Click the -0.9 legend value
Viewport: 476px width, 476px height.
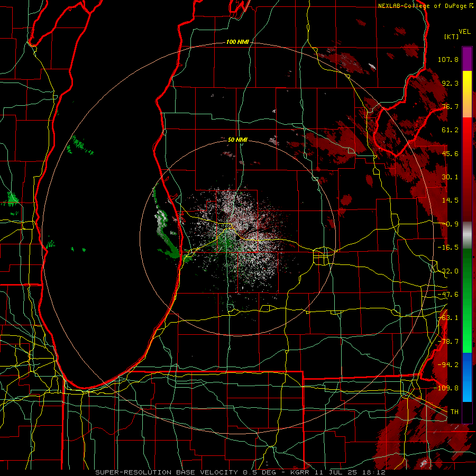click(x=450, y=224)
